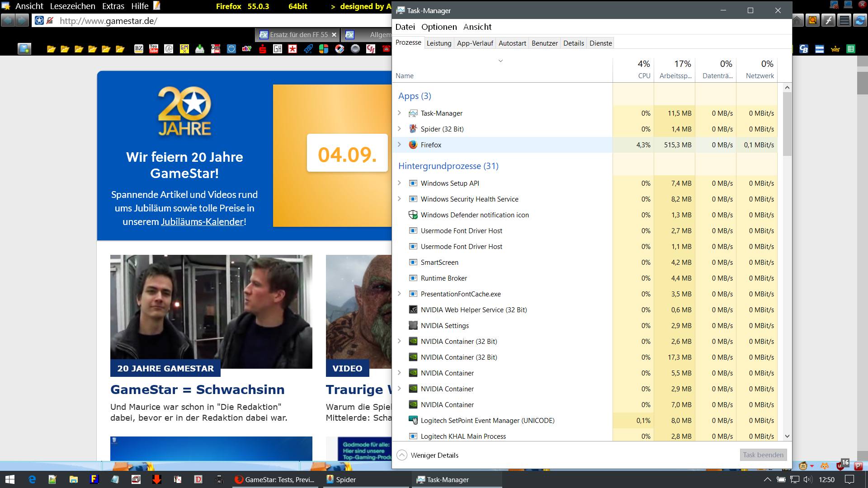Expand the Windows Setup API process
Image resolution: width=868 pixels, height=488 pixels.
tap(399, 183)
